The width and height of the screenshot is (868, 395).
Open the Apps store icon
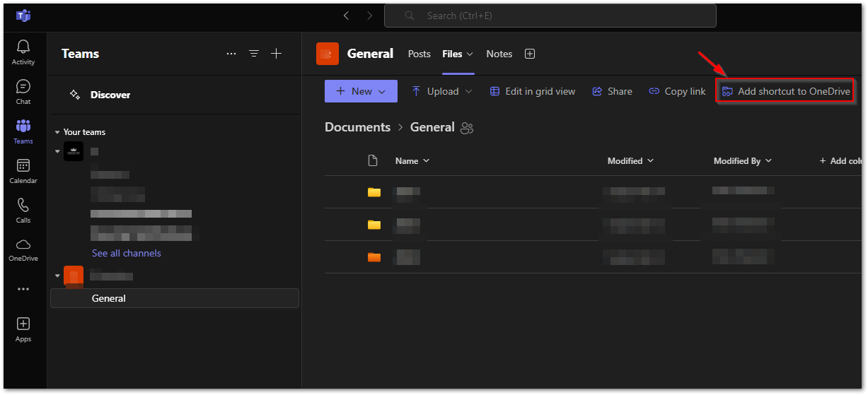coord(23,329)
